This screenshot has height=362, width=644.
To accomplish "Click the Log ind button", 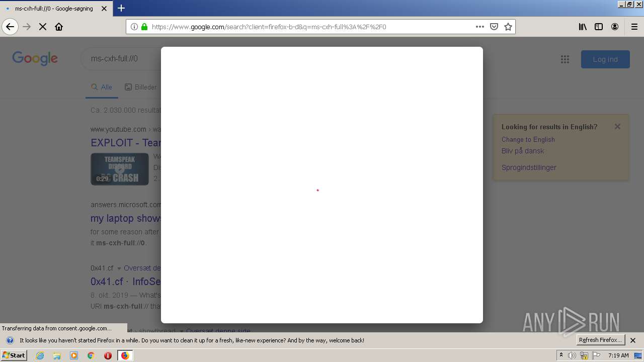I will tap(605, 59).
